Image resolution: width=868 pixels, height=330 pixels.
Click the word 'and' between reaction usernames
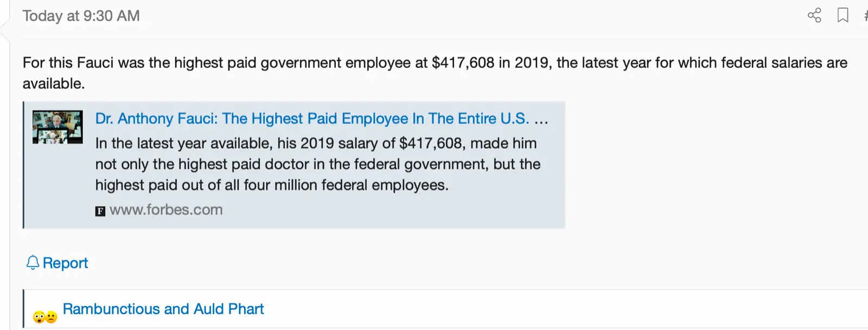click(176, 309)
